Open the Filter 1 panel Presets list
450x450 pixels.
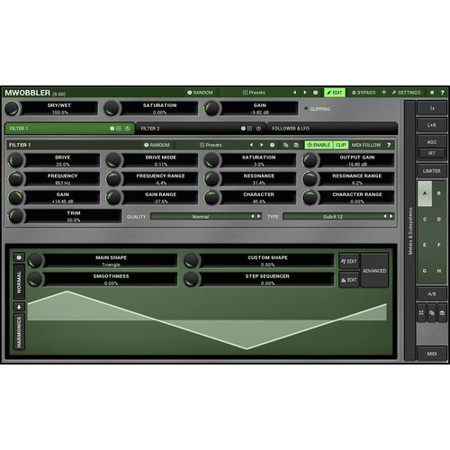click(211, 145)
